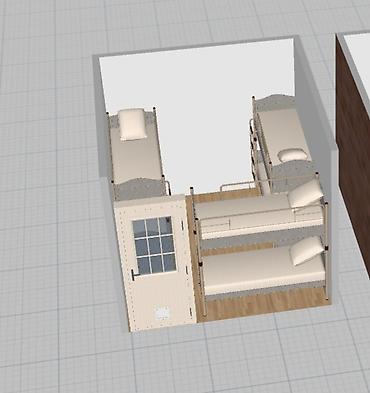Click the door's black handle
Viewport: 370px width, 393px height.
[135, 275]
